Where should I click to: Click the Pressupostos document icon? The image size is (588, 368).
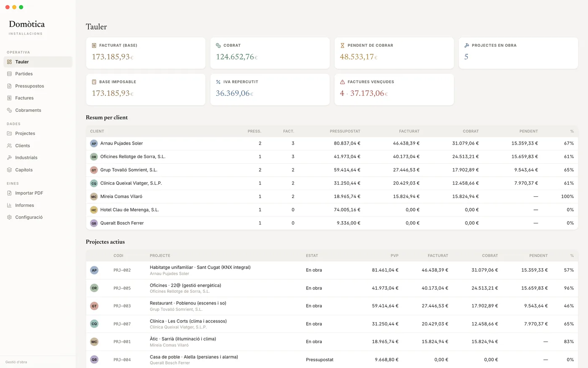pos(9,86)
